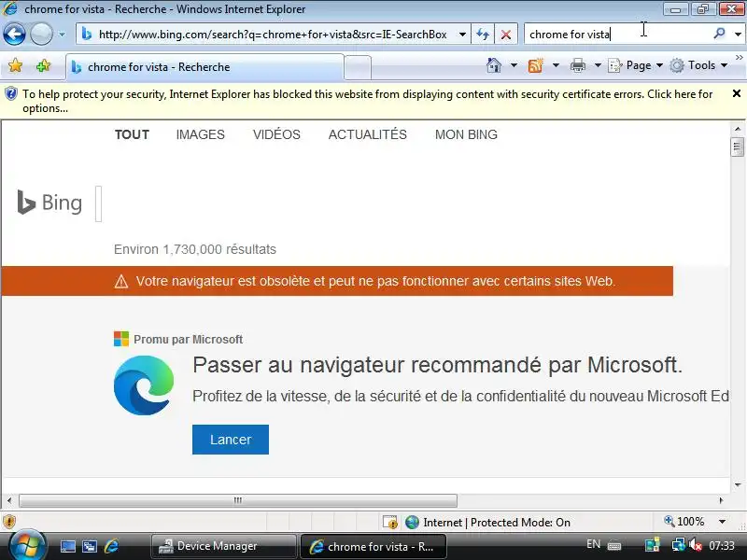The image size is (747, 560).
Task: Switch to the VIDÉOS tab
Action: [x=276, y=134]
